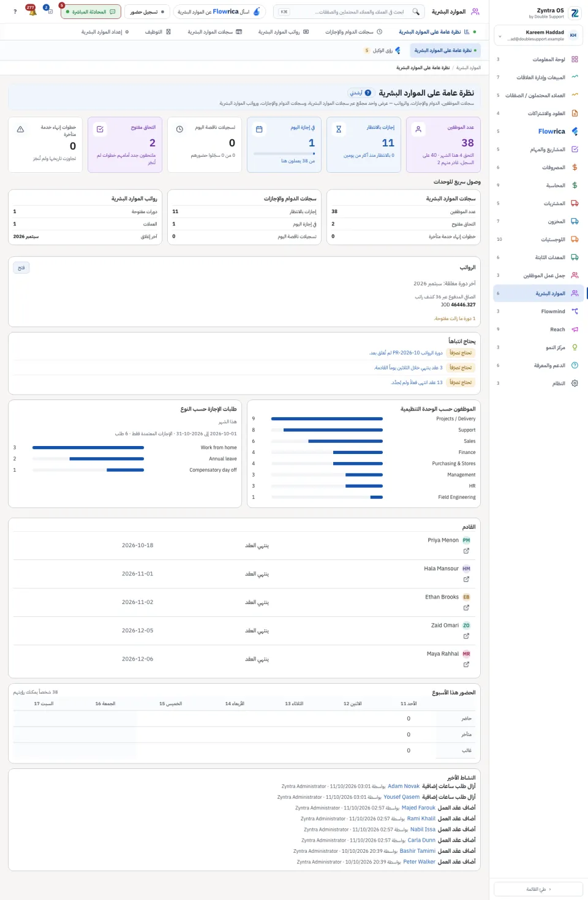Image resolution: width=588 pixels, height=900 pixels.
Task: Open مركز النمو lightbulb icon
Action: [575, 347]
